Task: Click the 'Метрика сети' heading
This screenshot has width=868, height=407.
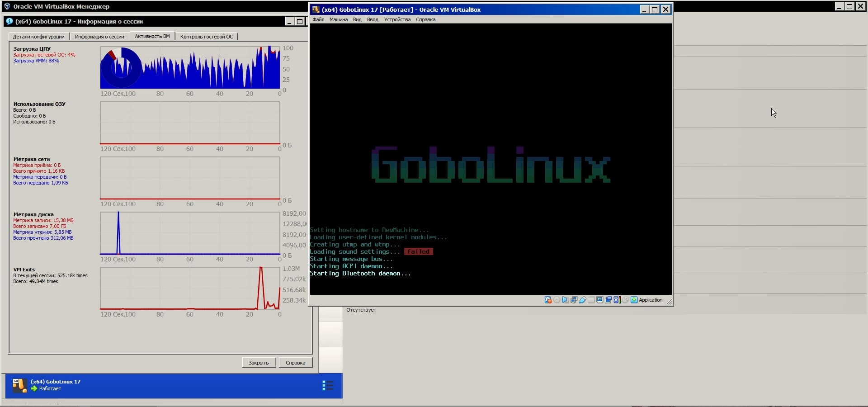Action: (x=32, y=159)
